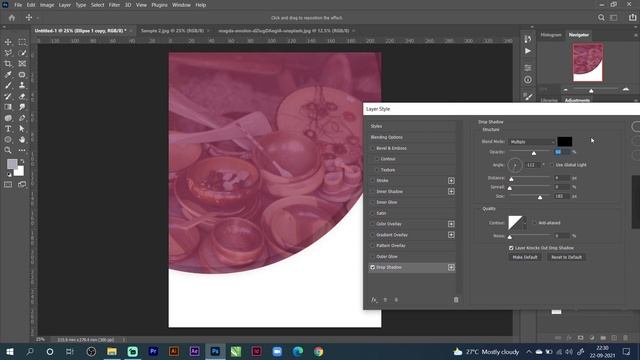640x360 pixels.
Task: Toggle the Use Global Light checkbox
Action: pyautogui.click(x=552, y=165)
